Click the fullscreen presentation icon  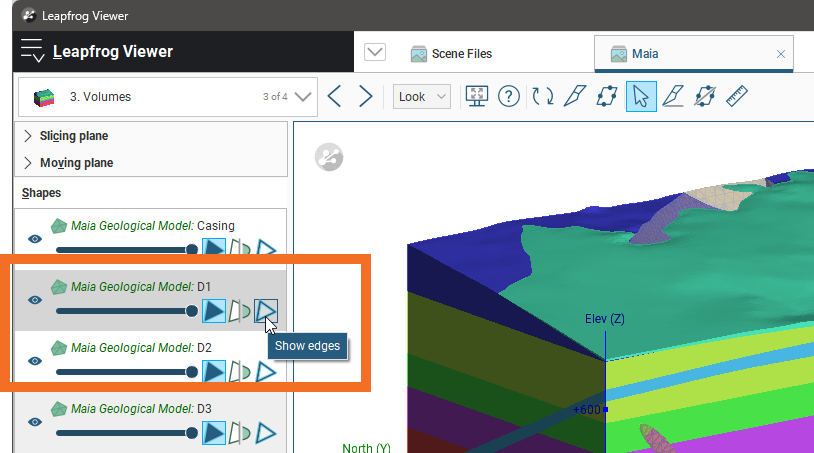point(477,97)
